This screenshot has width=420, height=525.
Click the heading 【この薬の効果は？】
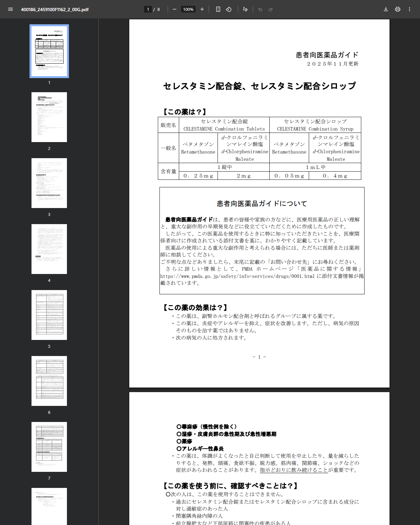coord(196,307)
